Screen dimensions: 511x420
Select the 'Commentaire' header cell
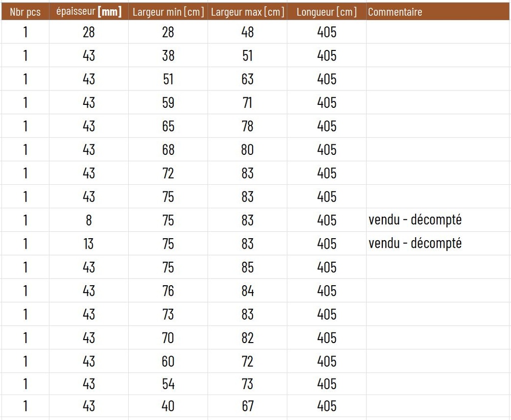(395, 12)
